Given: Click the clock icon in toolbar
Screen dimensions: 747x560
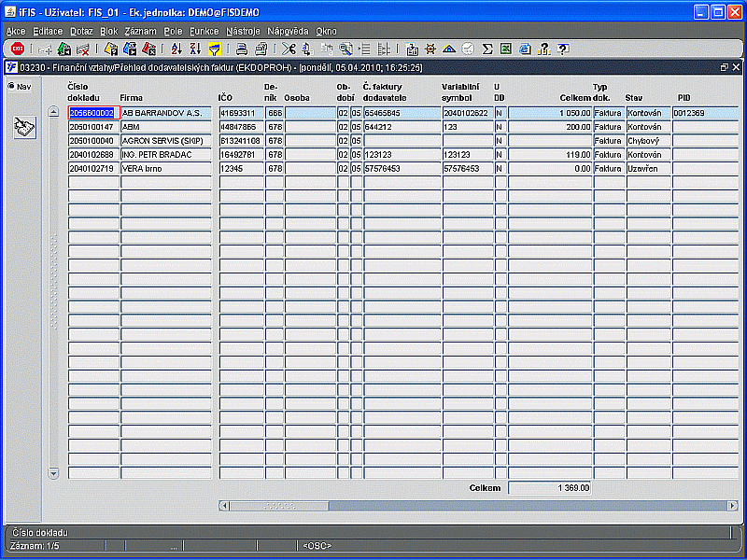Looking at the screenshot, I should click(x=468, y=49).
